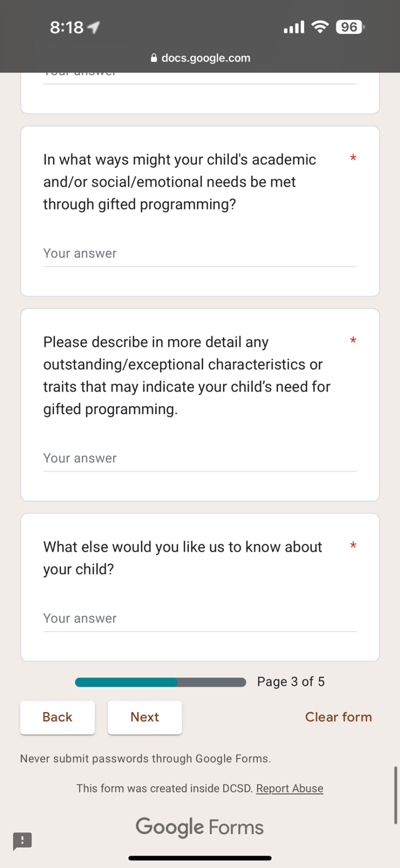The width and height of the screenshot is (400, 868).
Task: Tap the lock icon beside docs.google.com
Action: coord(154,58)
